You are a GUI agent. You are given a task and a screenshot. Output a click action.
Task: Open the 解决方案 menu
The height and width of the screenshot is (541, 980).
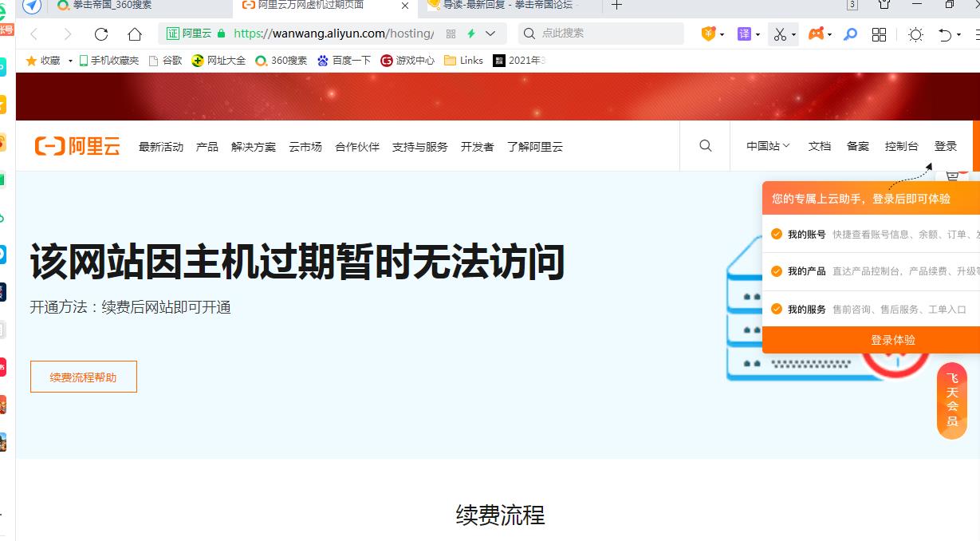254,147
